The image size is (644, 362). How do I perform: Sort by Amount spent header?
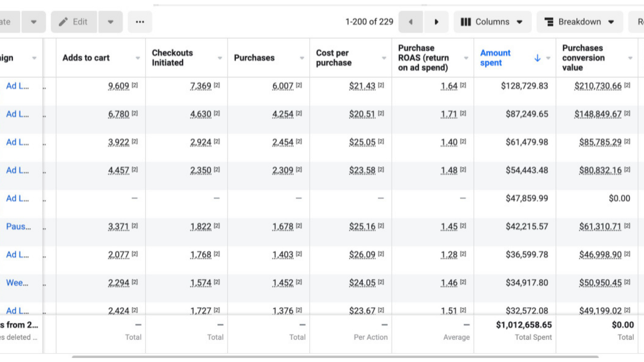coord(495,58)
